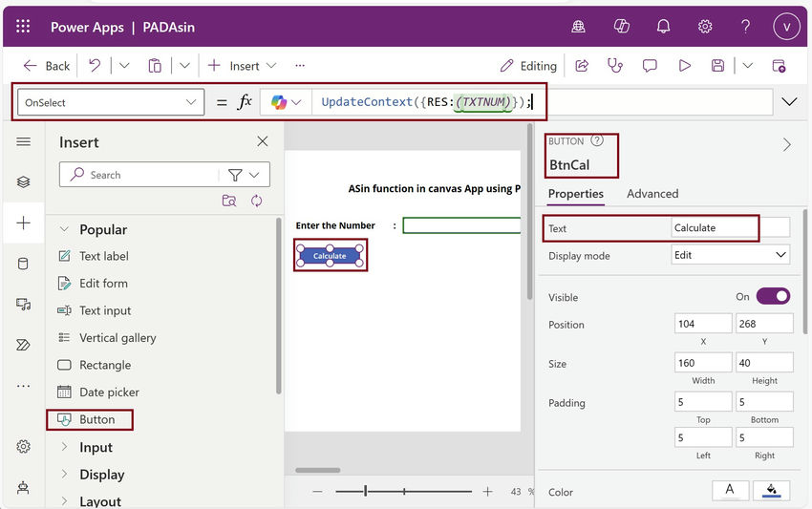This screenshot has height=509, width=812.
Task: Open the left rail settings gear
Action: [23, 446]
